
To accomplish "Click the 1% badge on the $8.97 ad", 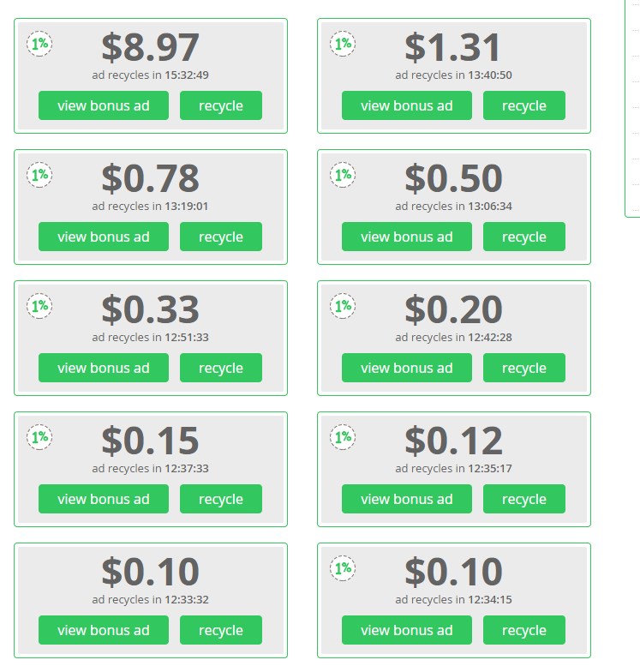I will pyautogui.click(x=39, y=44).
